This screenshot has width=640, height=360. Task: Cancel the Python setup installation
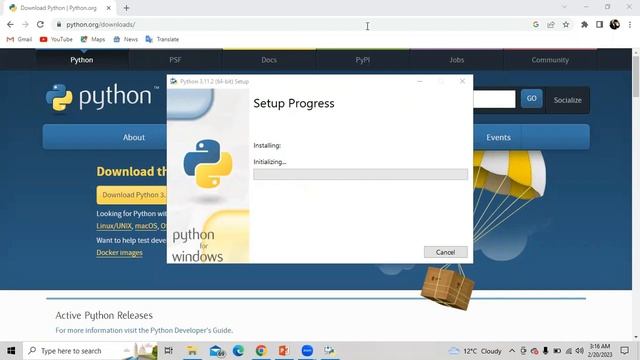(x=445, y=252)
